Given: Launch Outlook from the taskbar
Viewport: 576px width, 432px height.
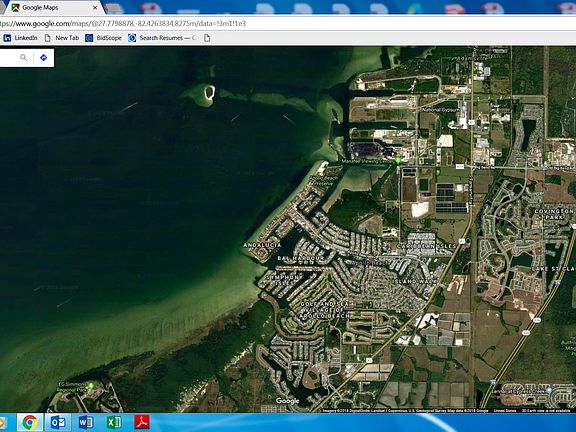Looking at the screenshot, I should point(58,422).
